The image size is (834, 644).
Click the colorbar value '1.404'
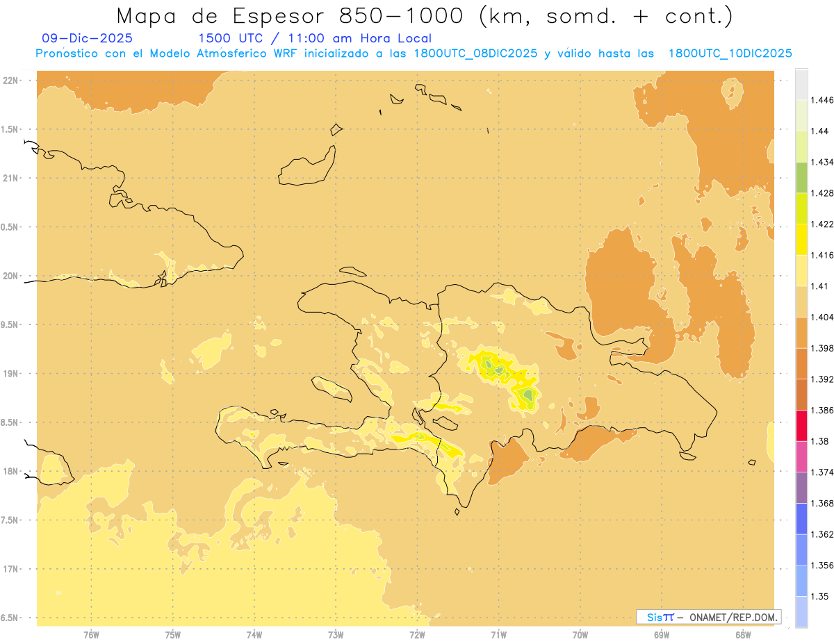click(x=824, y=317)
